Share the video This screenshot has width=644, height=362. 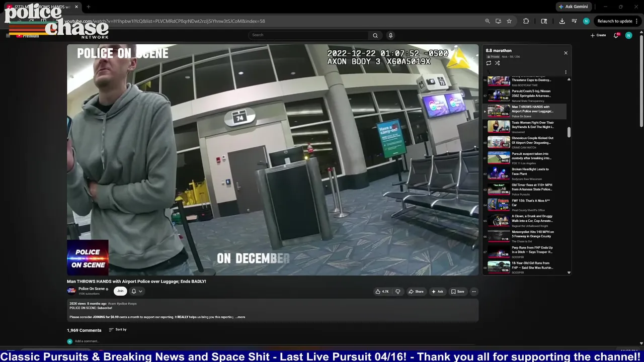tap(416, 292)
